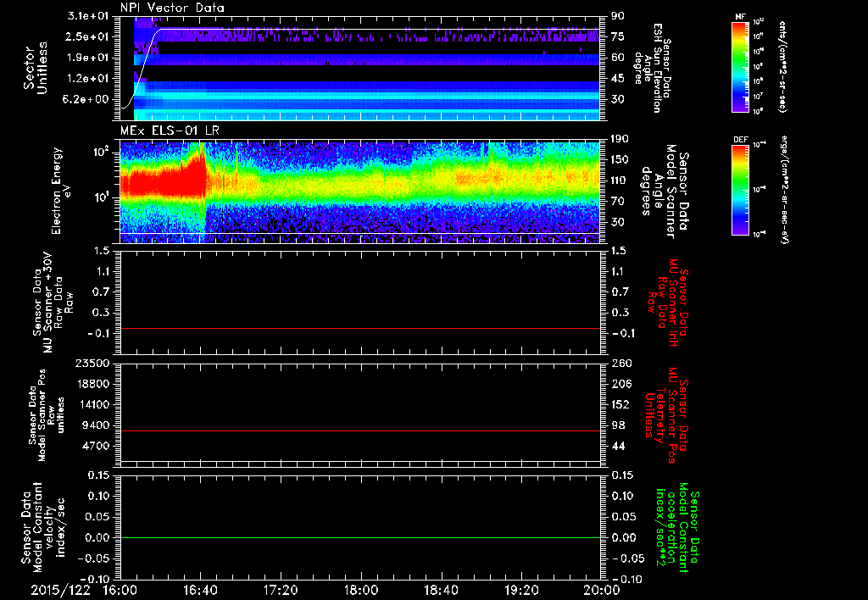
Task: Click the NF flux color bar
Action: point(741,67)
